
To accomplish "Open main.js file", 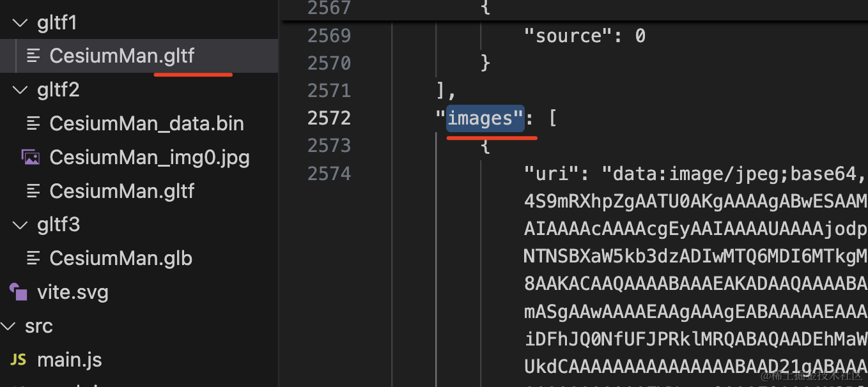I will [x=69, y=360].
